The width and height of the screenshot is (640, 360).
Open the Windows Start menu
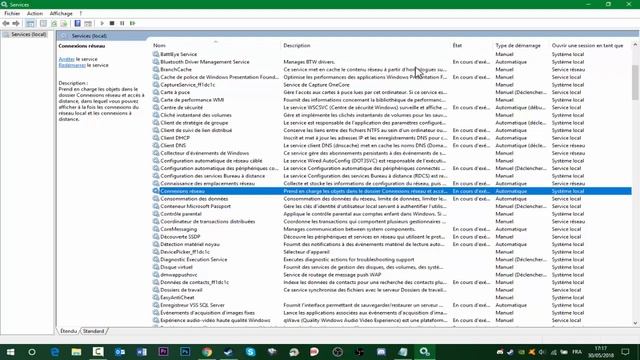10,352
